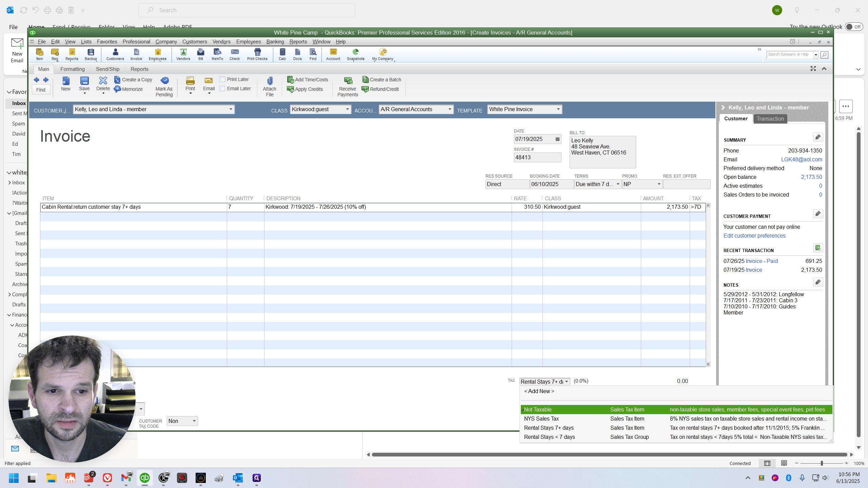
Task: Click Apply Credits
Action: pyautogui.click(x=305, y=89)
